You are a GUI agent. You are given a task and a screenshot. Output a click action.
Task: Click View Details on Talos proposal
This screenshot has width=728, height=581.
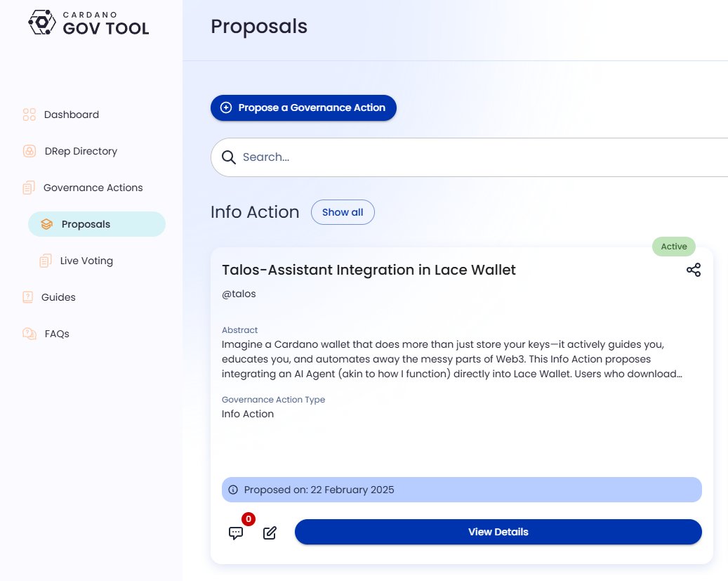tap(498, 532)
